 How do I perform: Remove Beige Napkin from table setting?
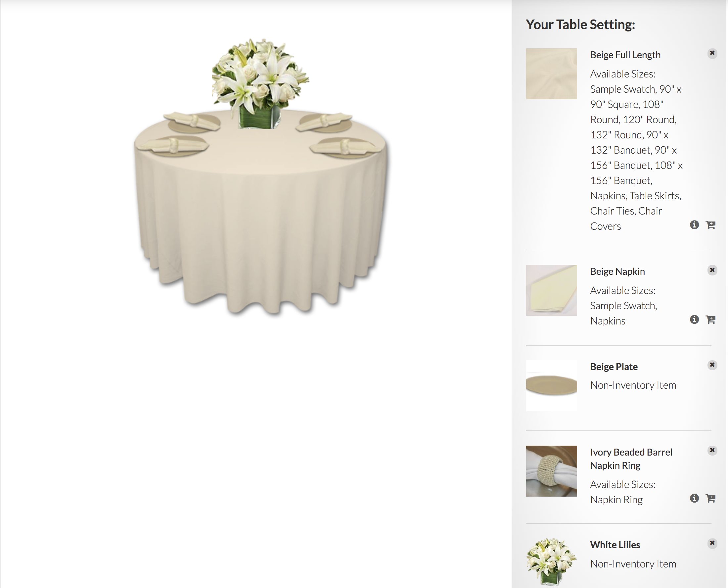coord(712,270)
